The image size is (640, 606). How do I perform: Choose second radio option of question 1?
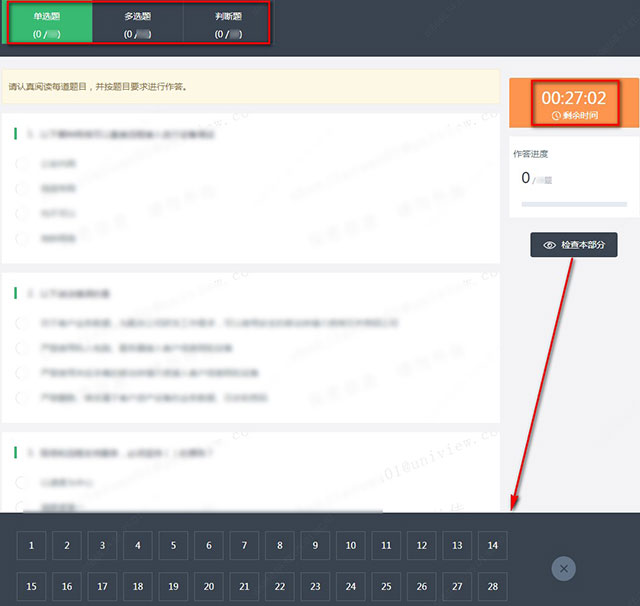[21, 188]
